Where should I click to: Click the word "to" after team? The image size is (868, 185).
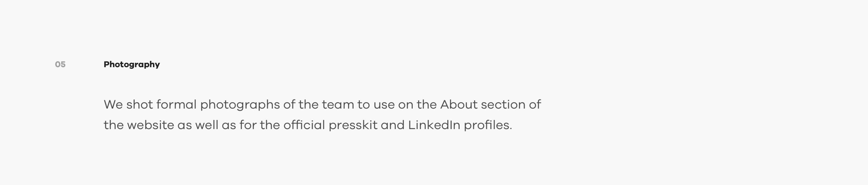click(x=364, y=105)
